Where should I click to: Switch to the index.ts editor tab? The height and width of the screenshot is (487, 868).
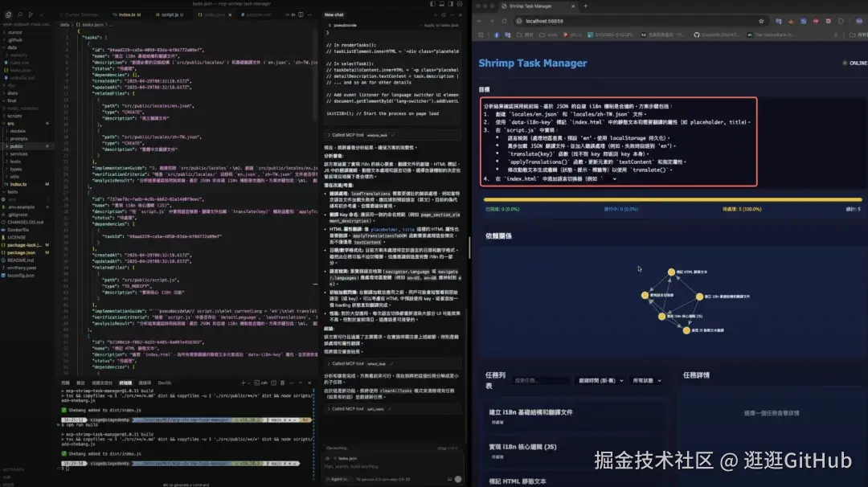(127, 14)
